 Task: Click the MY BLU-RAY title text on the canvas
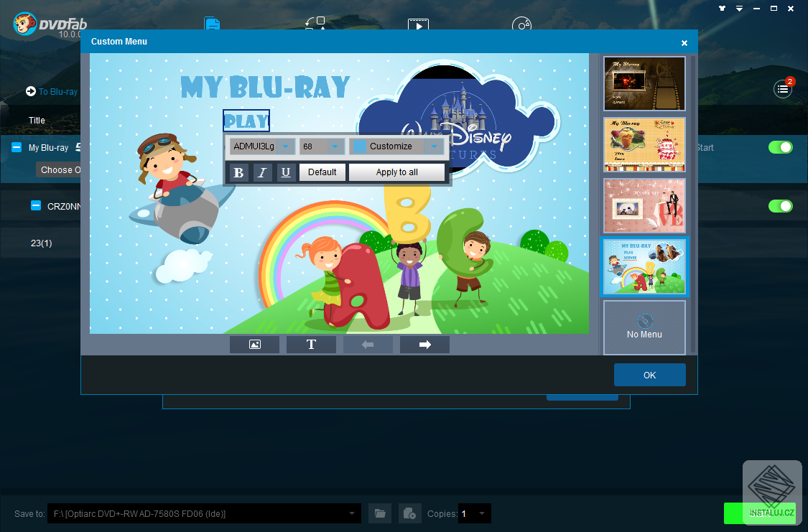pos(265,87)
